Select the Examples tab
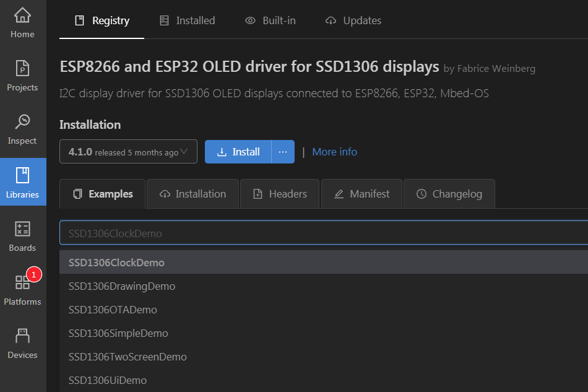Image resolution: width=588 pixels, height=392 pixels. tap(102, 194)
